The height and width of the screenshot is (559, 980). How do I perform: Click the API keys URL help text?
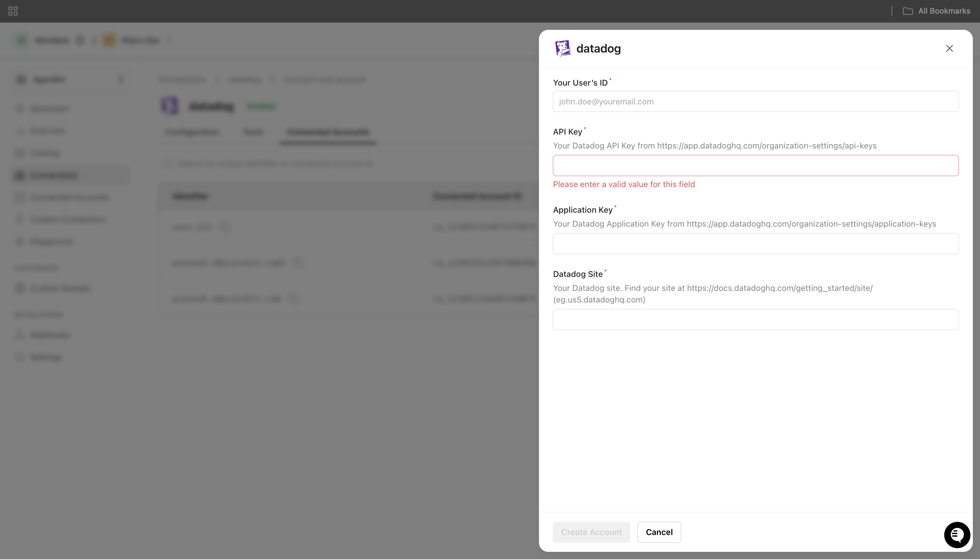click(x=715, y=146)
